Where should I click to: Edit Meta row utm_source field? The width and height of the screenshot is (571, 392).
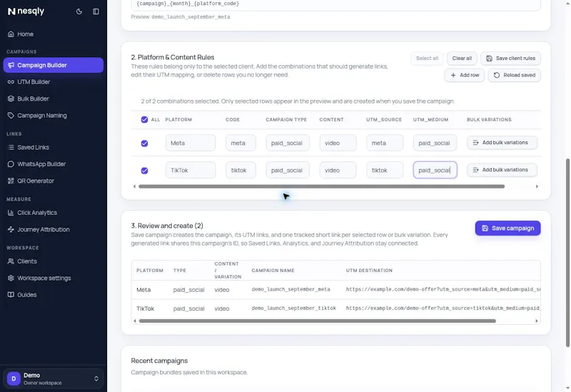click(385, 143)
